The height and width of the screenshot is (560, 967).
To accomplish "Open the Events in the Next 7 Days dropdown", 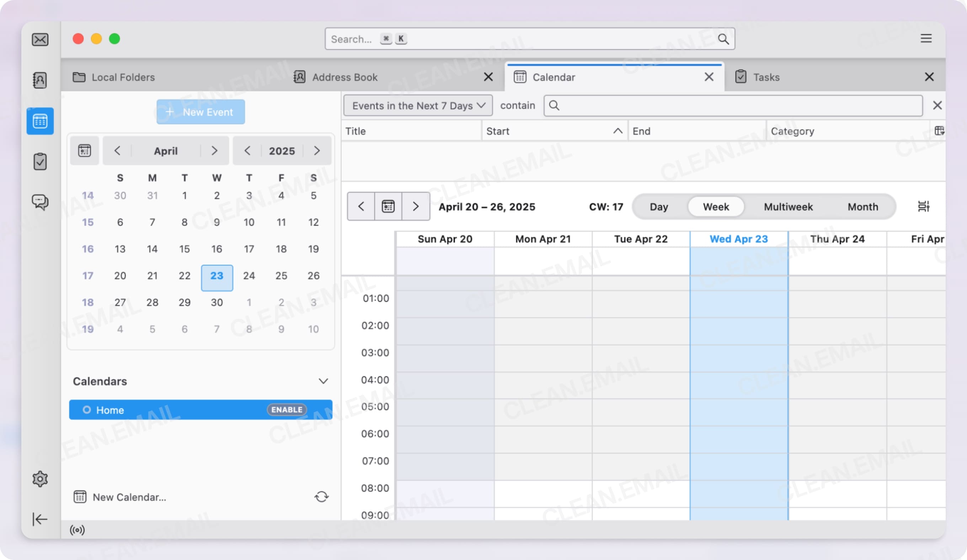I will pyautogui.click(x=417, y=106).
